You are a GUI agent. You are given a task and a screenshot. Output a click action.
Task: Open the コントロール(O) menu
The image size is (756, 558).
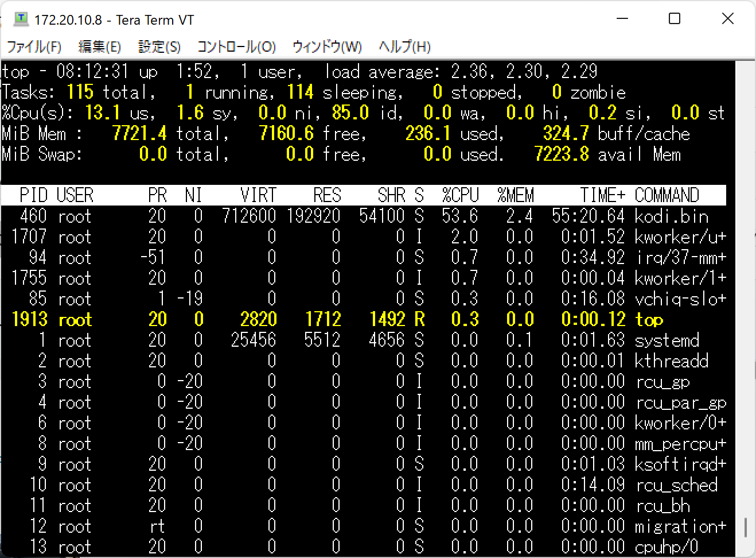click(236, 46)
